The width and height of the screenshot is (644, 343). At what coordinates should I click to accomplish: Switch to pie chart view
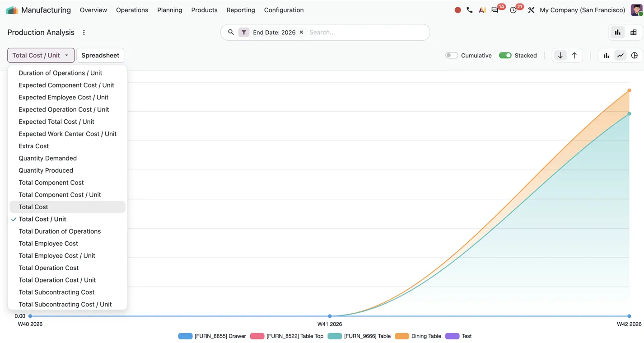(x=634, y=56)
